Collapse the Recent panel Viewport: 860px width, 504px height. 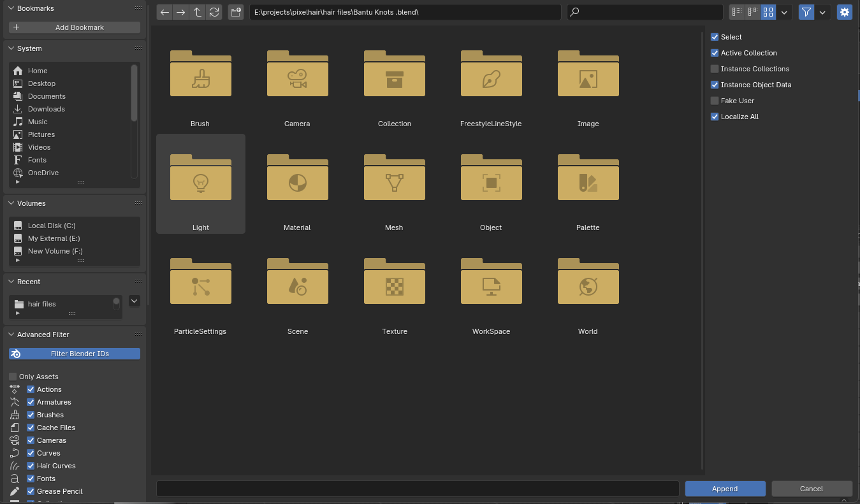11,282
